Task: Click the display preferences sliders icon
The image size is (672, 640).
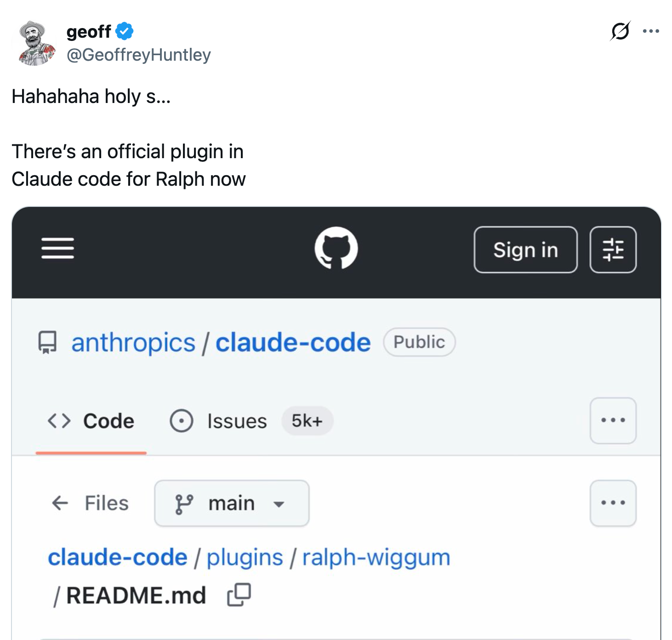Action: tap(613, 249)
